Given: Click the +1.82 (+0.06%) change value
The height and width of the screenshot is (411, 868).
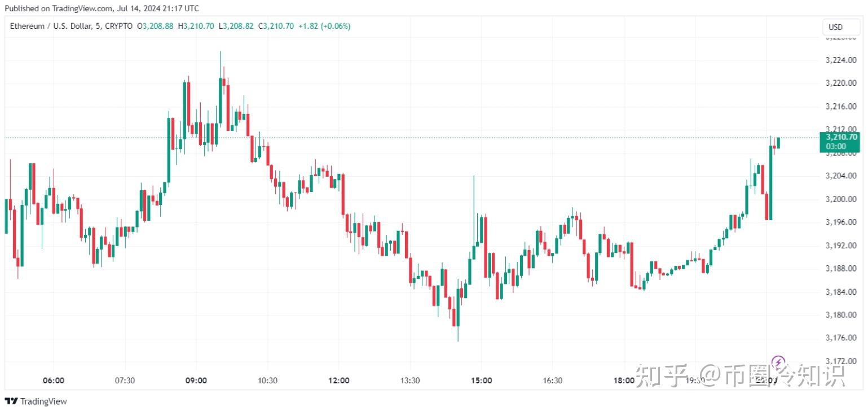Looking at the screenshot, I should pos(324,26).
